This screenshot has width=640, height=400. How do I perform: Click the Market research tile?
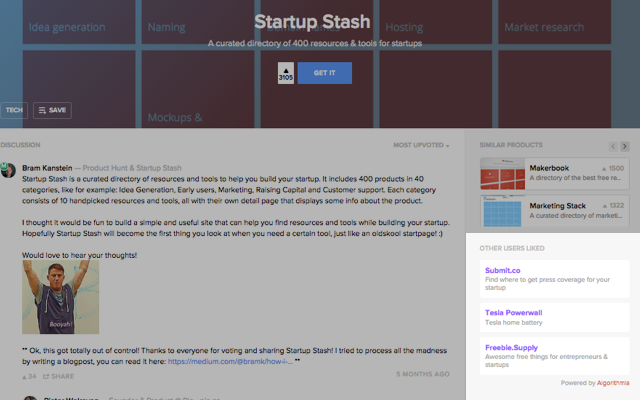point(554,22)
